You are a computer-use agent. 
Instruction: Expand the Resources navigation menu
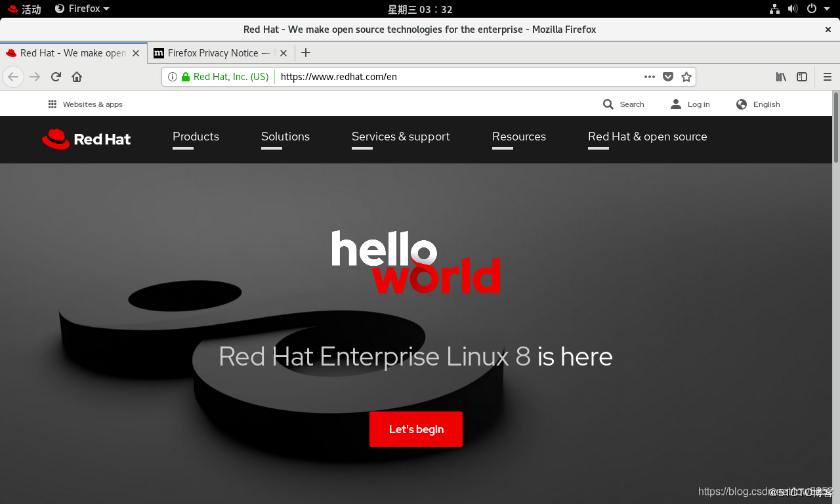(x=519, y=136)
